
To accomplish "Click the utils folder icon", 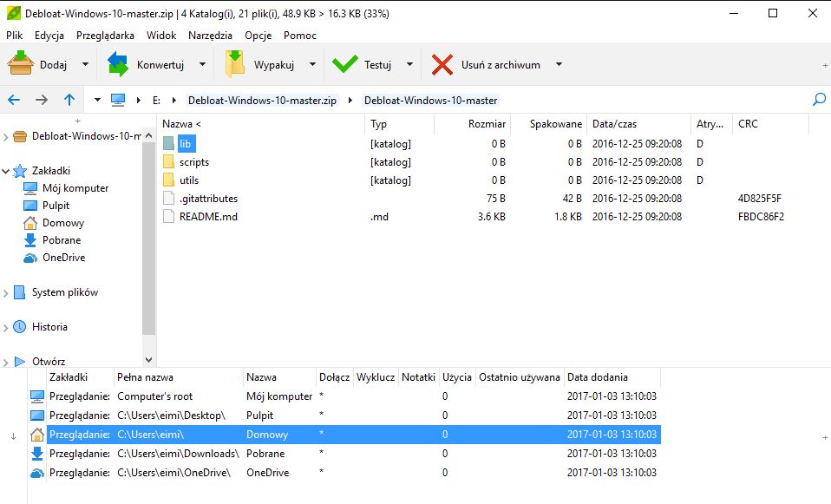I will coord(168,180).
